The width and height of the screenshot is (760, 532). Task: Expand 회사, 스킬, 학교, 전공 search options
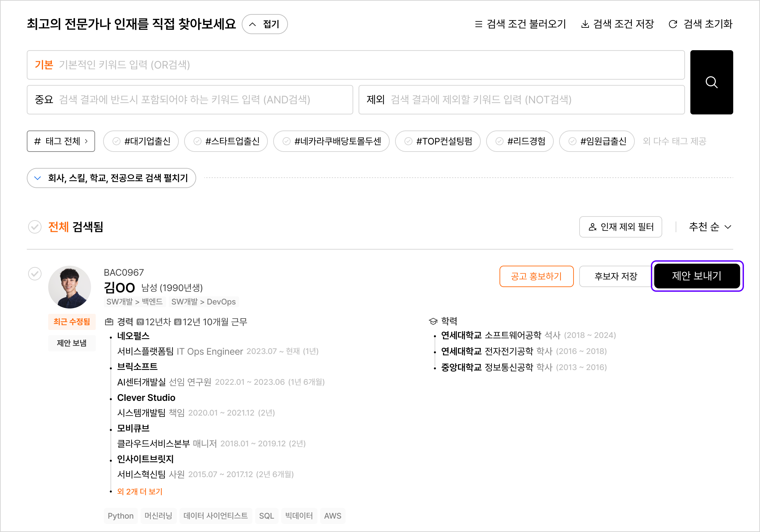point(111,178)
